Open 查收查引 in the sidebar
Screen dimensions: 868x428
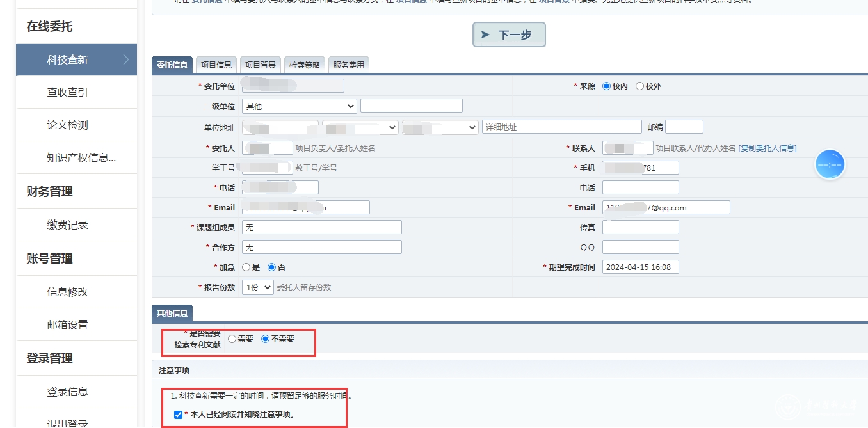67,93
